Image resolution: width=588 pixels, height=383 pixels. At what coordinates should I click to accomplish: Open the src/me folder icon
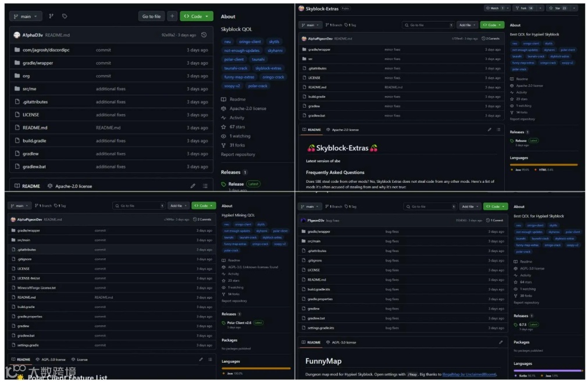tap(17, 88)
